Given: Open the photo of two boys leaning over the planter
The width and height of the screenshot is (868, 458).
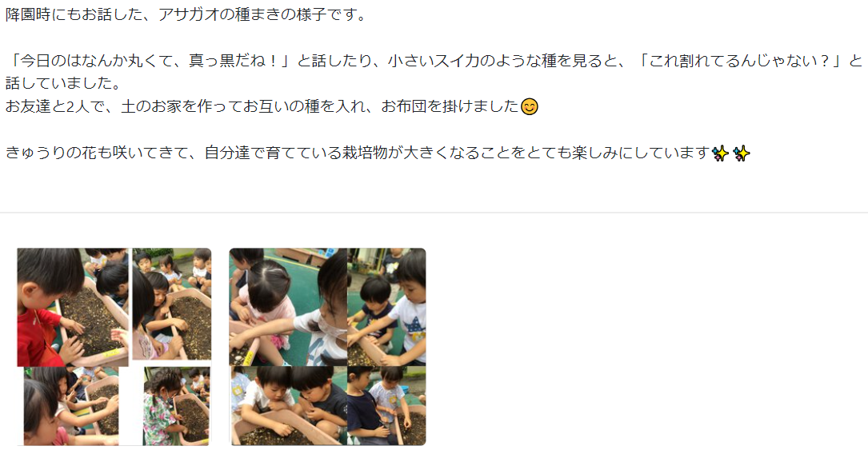Looking at the screenshot, I should pos(288,405).
